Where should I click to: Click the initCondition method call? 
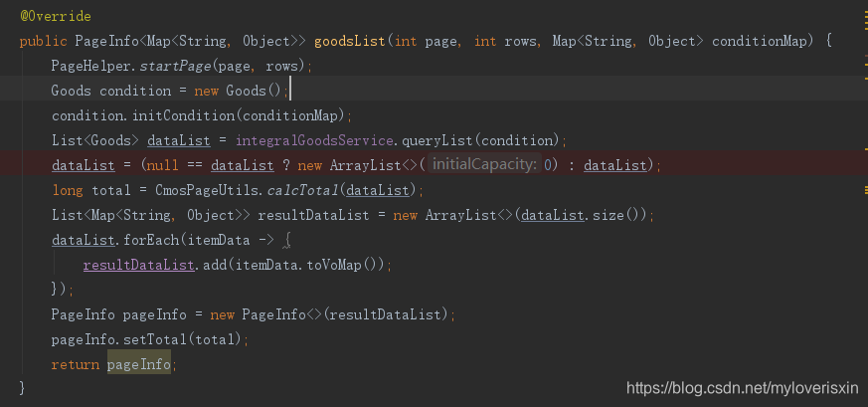point(183,115)
